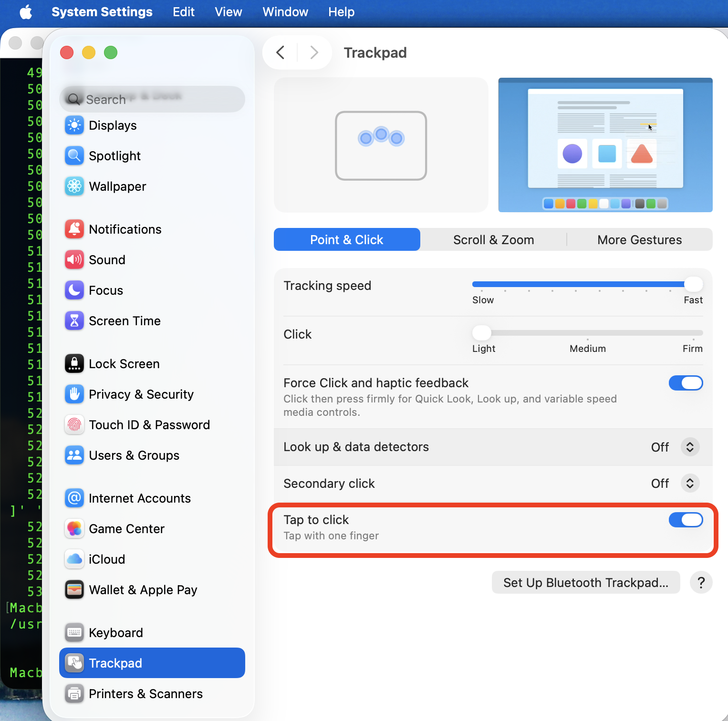This screenshot has height=721, width=728.
Task: Click the Internet Accounts @ icon
Action: (x=74, y=498)
